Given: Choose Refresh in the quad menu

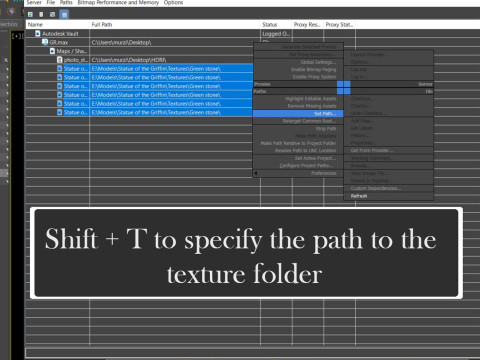Looking at the screenshot, I should point(359,196).
